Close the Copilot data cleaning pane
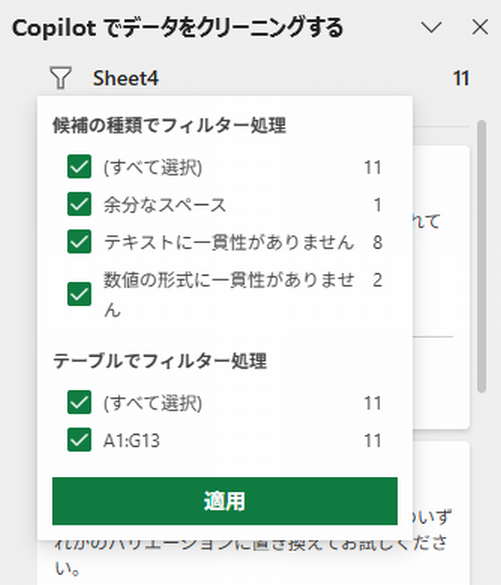 480,27
